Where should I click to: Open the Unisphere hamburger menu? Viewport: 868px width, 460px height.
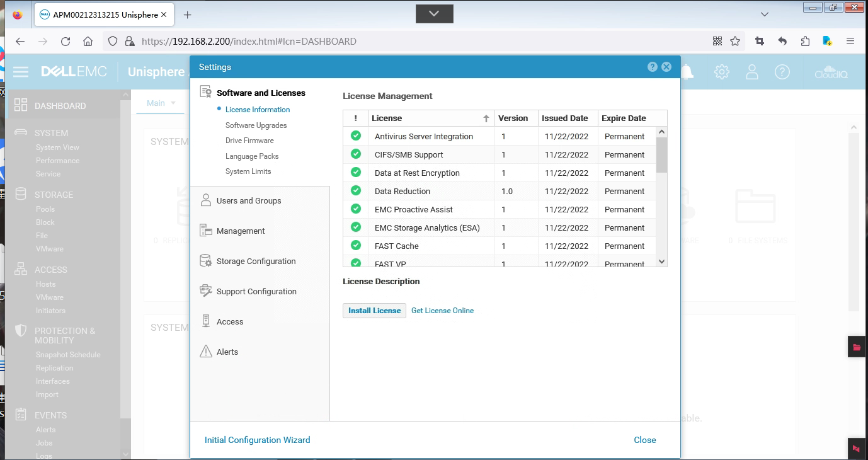coord(21,72)
